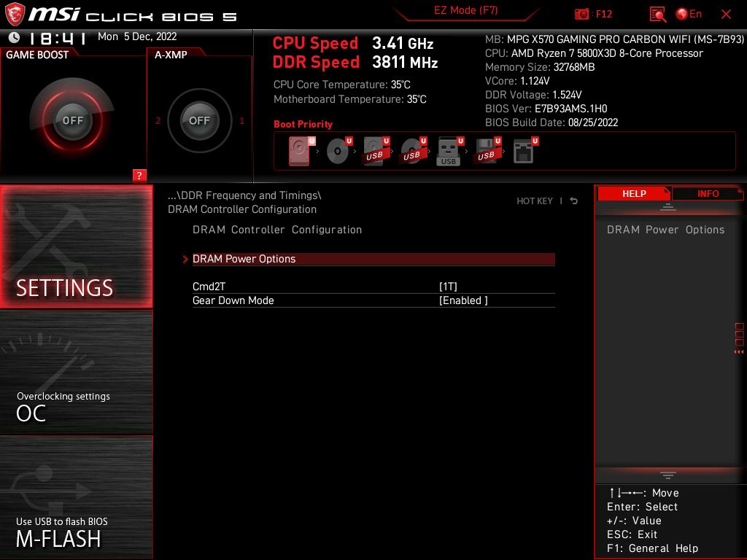Open the SETTINGS section
Image resolution: width=747 pixels, height=560 pixels.
click(x=76, y=246)
